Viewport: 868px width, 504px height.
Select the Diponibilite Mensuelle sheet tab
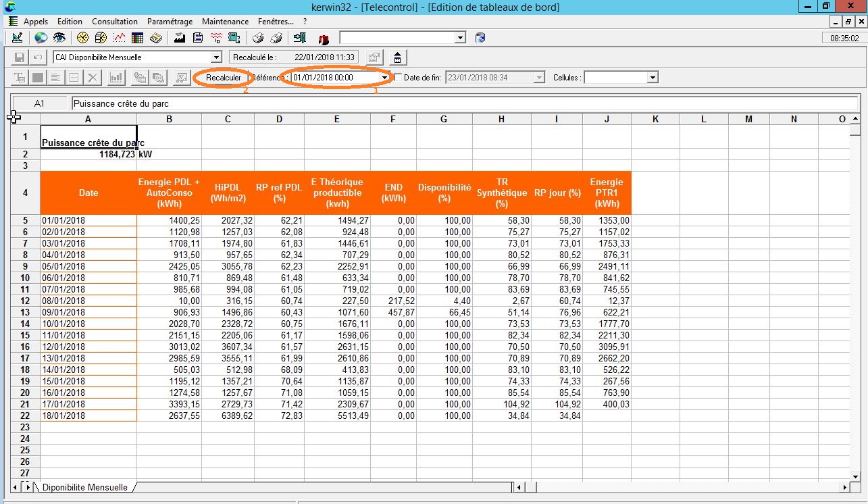(x=85, y=487)
